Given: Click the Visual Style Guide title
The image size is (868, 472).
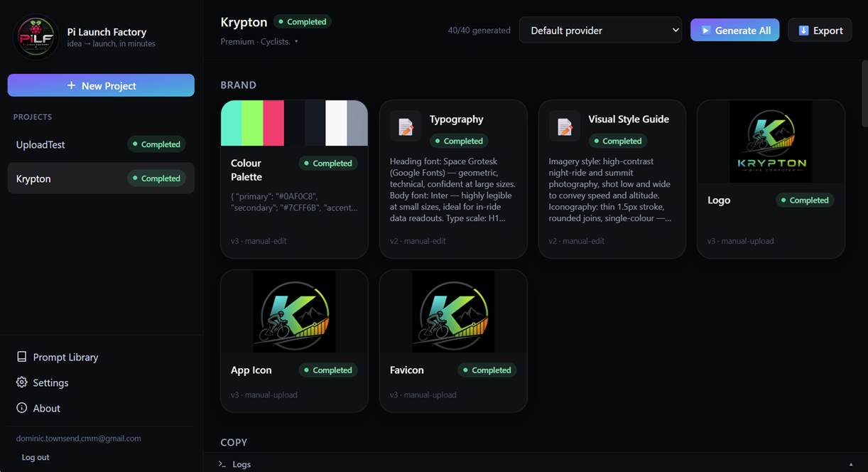Looking at the screenshot, I should coord(629,119).
